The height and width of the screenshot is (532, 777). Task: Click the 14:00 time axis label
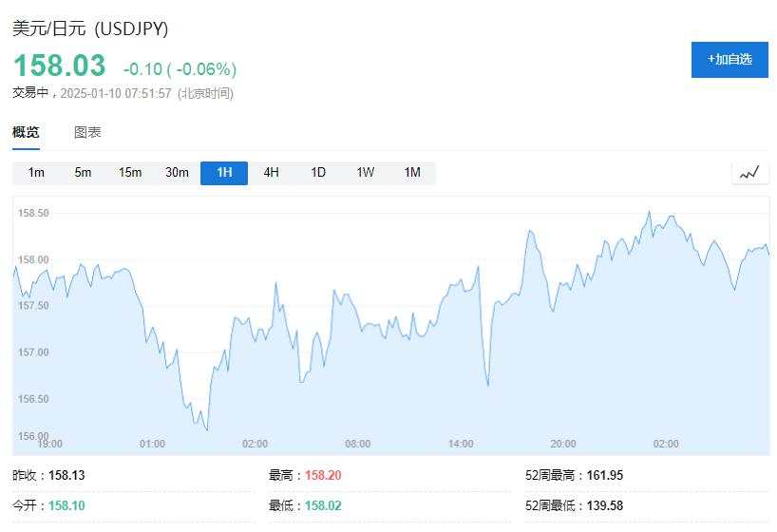[x=461, y=444]
